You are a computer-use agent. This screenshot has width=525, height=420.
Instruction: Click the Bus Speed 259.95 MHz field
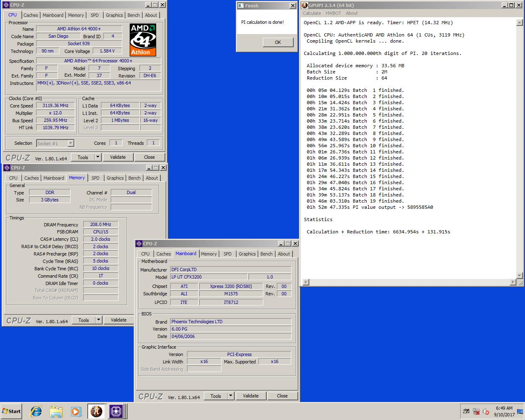(x=55, y=120)
